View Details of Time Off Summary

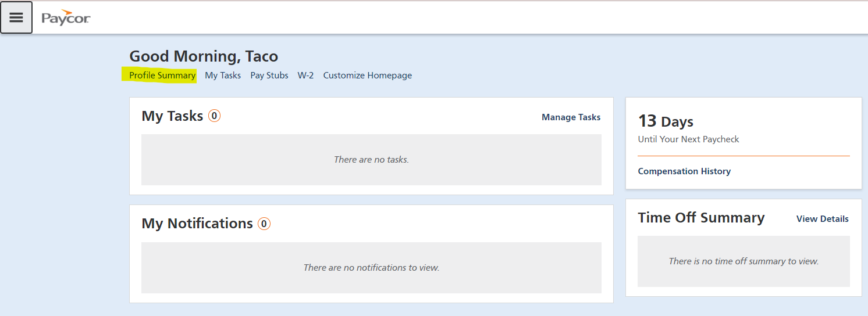pyautogui.click(x=822, y=219)
